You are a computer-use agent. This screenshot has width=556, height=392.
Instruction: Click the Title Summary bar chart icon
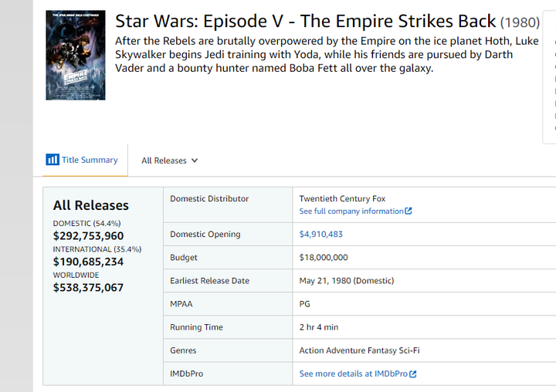click(53, 160)
